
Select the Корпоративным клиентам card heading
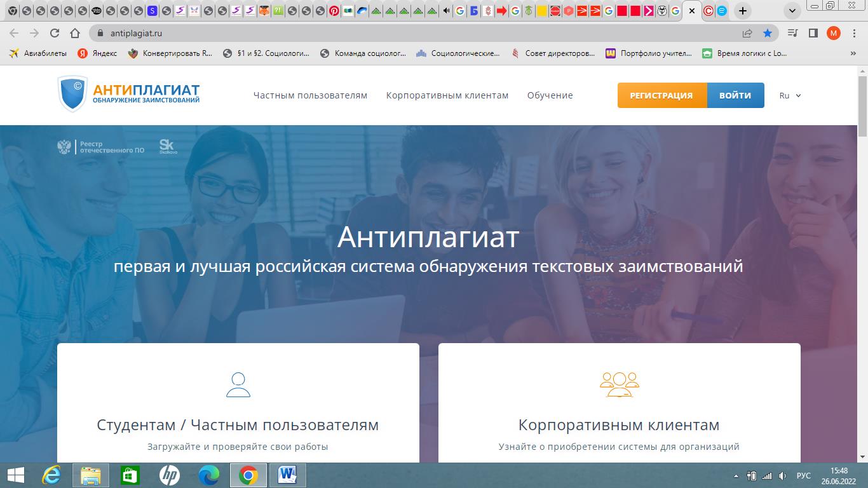point(619,424)
